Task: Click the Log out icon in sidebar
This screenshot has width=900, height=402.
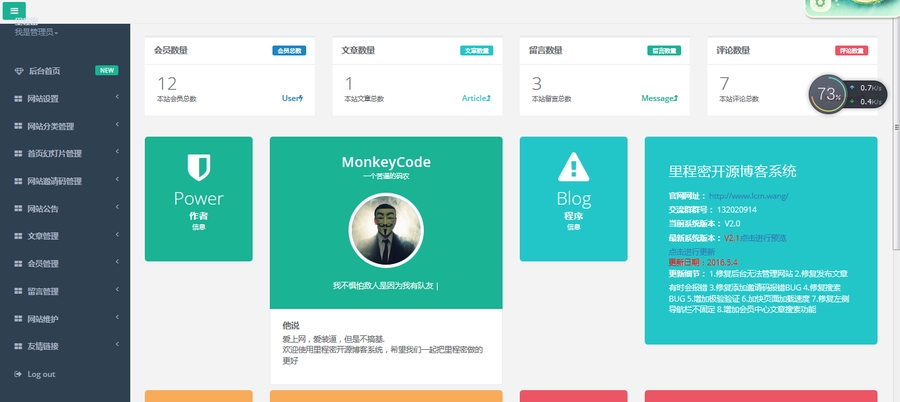Action: [x=18, y=374]
